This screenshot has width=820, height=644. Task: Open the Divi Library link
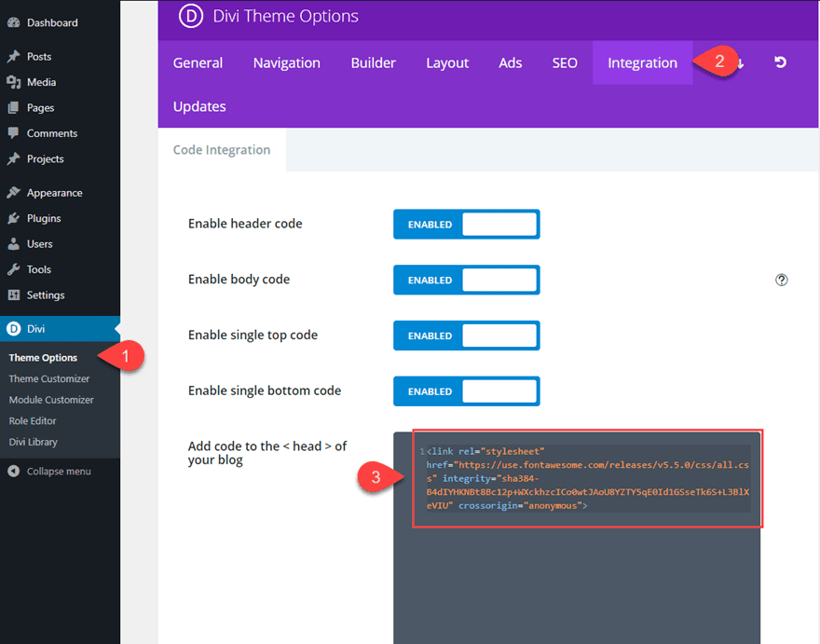(33, 442)
